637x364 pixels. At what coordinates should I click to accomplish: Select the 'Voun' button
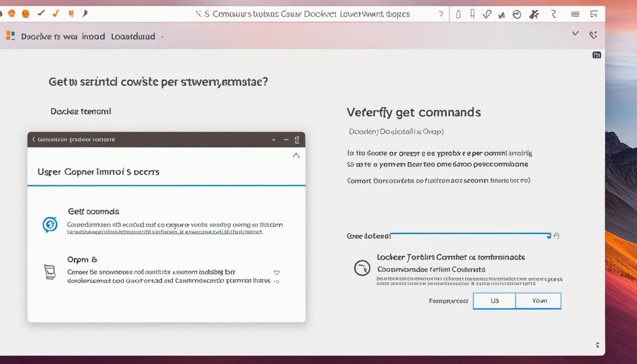539,301
